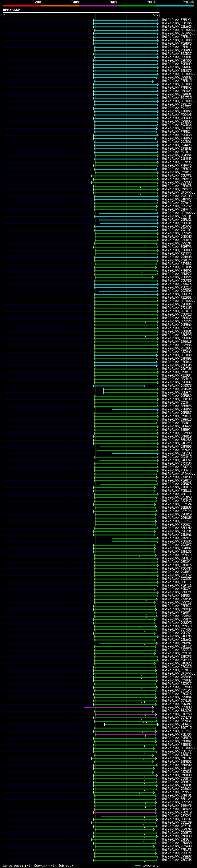
Task: Select the UniRef100_Q08576 label
Action: pos(176,386)
